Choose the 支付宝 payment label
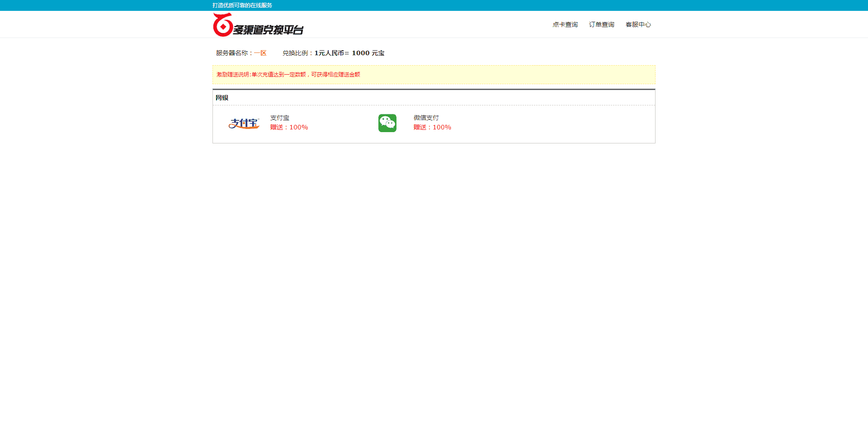 [280, 118]
